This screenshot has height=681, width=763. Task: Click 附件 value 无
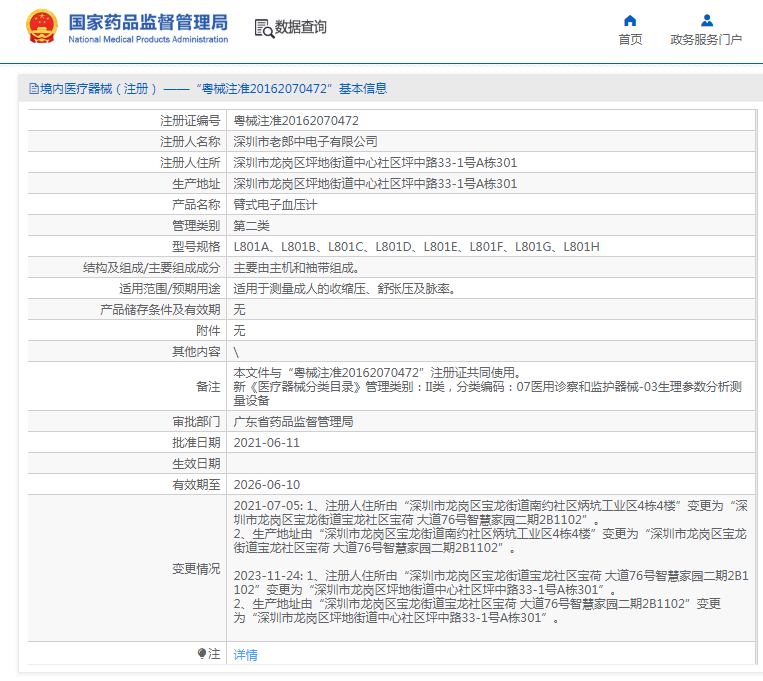click(x=239, y=331)
